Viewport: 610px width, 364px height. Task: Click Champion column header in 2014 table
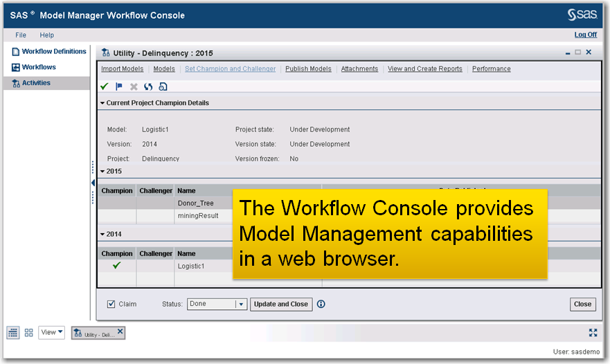[117, 254]
